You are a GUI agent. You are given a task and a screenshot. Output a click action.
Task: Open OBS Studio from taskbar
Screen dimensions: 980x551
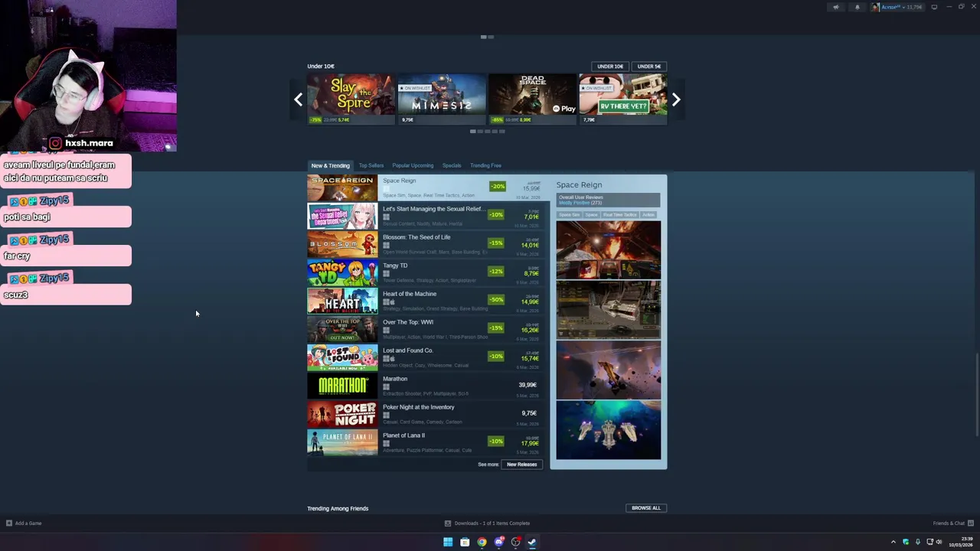coord(516,542)
